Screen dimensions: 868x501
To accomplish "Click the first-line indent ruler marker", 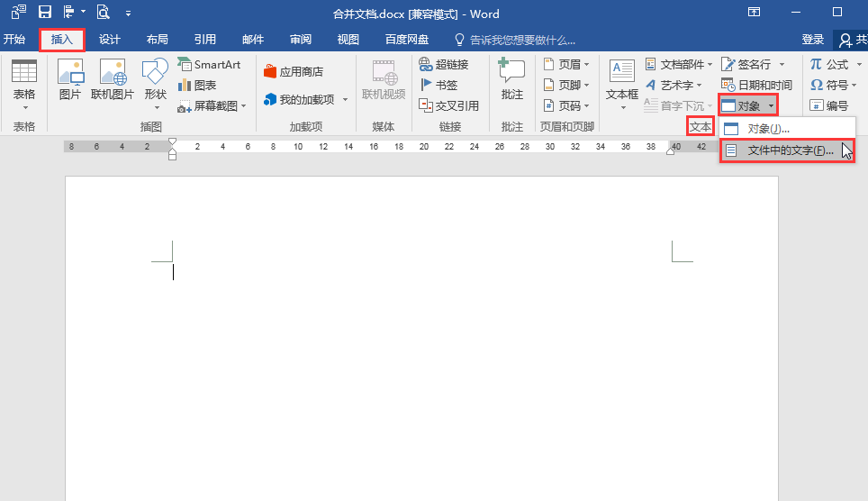I will click(x=172, y=142).
